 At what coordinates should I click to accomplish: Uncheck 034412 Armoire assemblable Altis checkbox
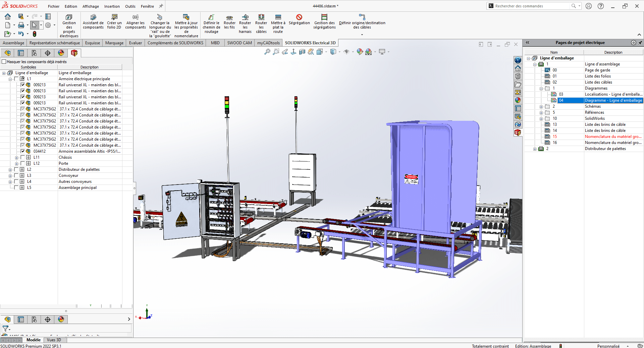coord(22,151)
